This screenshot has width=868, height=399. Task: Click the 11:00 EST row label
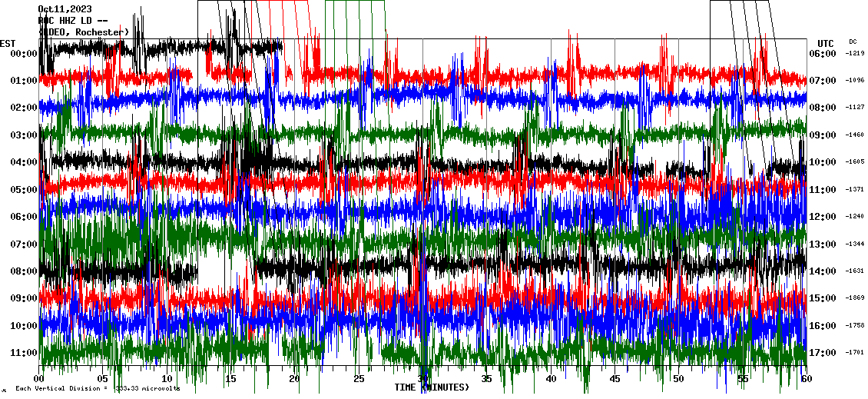[x=24, y=352]
